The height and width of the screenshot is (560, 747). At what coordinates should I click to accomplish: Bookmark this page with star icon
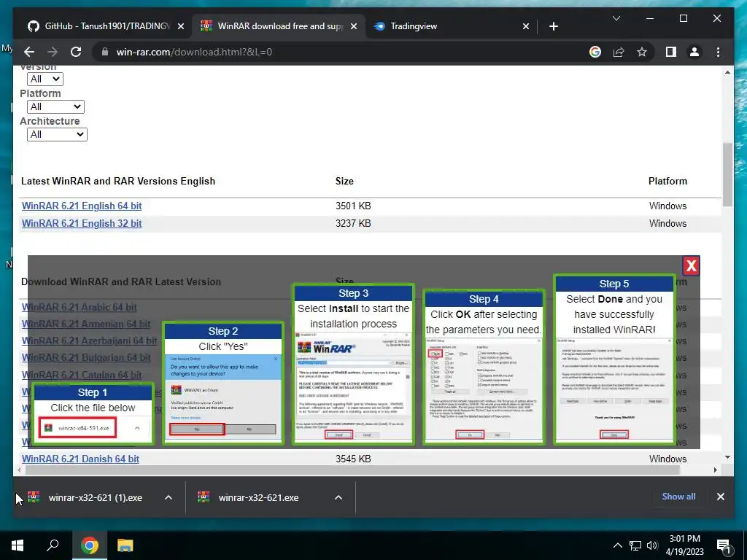click(642, 52)
